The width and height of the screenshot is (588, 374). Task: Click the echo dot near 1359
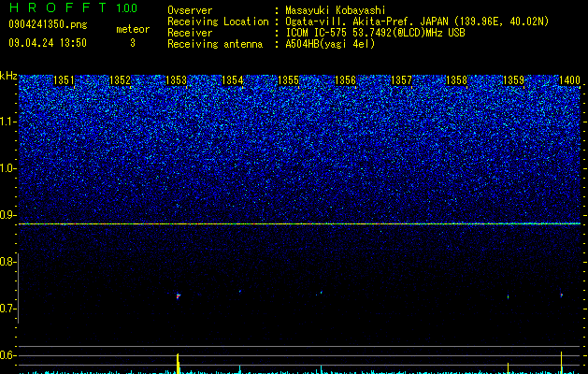tap(509, 296)
